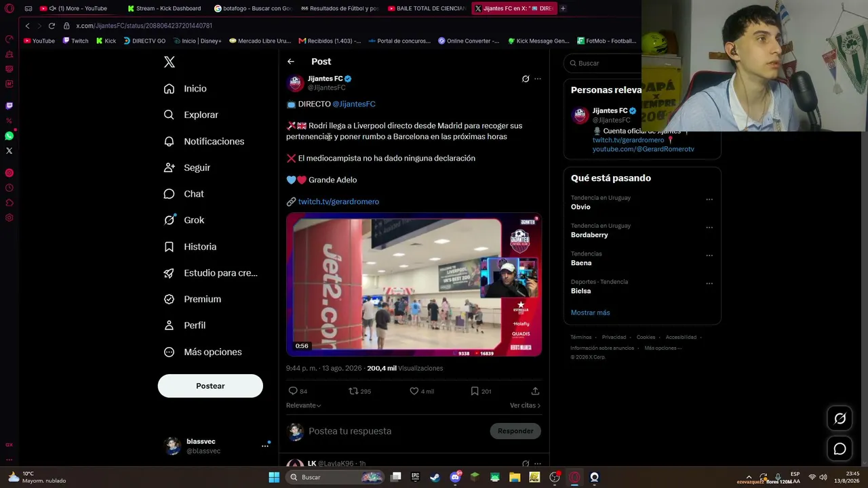Image resolution: width=868 pixels, height=488 pixels.
Task: Switch to Stream - Kick Dashboard tab
Action: [165, 9]
